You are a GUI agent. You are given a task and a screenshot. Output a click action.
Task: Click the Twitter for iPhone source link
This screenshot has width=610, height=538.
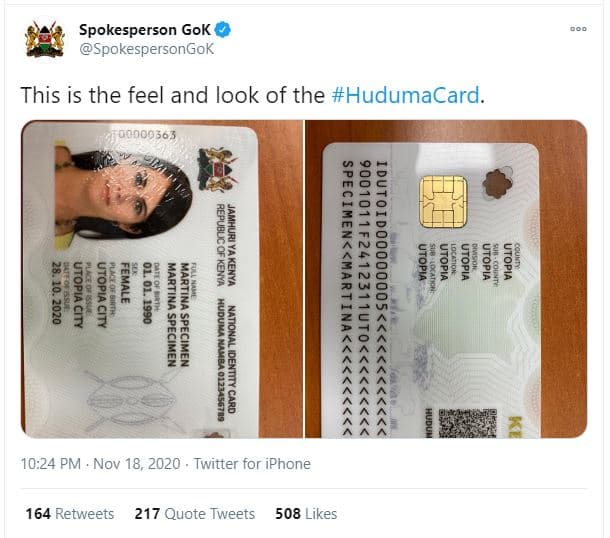[x=252, y=464]
